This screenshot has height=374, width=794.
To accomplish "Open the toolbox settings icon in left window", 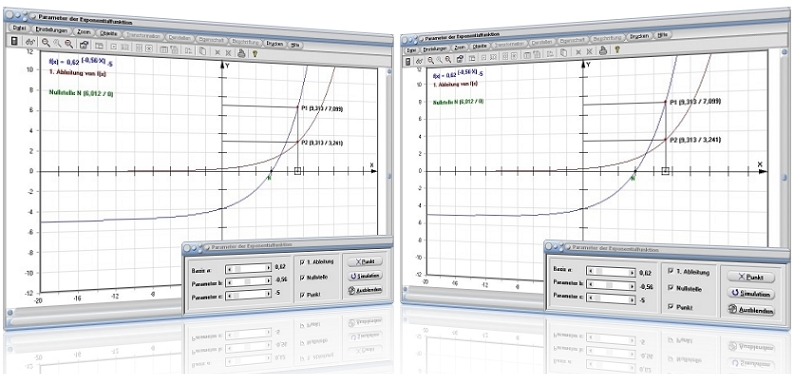I will point(85,45).
